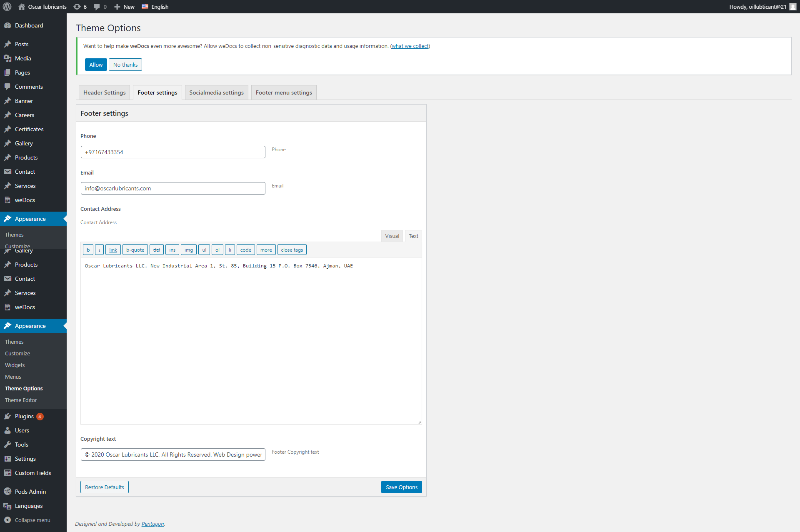Click the Pods Admin icon
This screenshot has width=800, height=532.
tap(7, 492)
